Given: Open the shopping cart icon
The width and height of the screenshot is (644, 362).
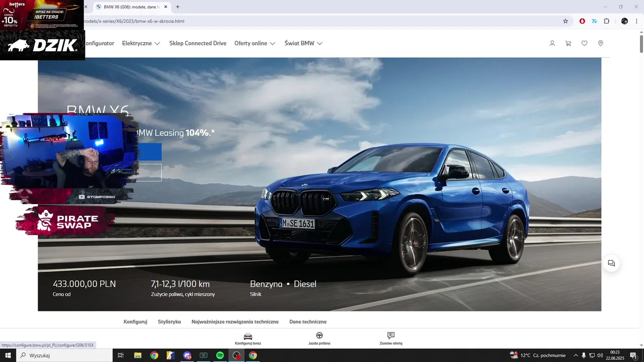Looking at the screenshot, I should (568, 43).
